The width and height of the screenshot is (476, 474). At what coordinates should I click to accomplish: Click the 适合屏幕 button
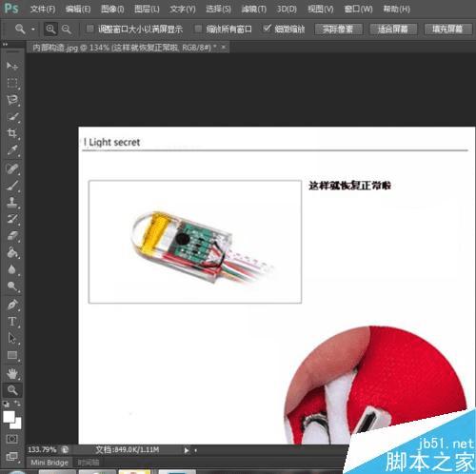[x=393, y=30]
